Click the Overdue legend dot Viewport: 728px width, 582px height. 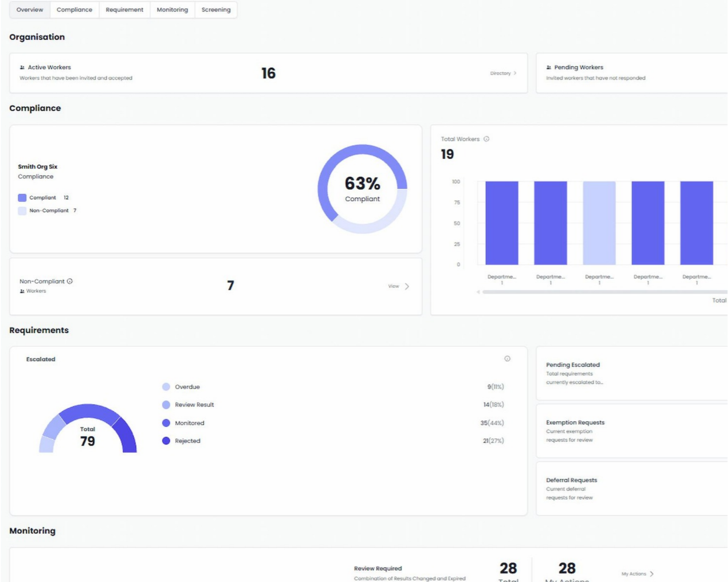(x=166, y=386)
